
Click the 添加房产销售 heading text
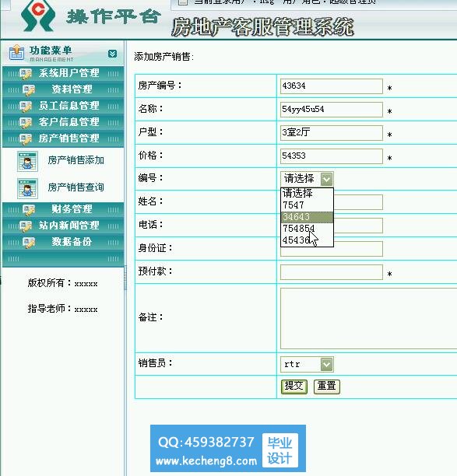click(163, 57)
